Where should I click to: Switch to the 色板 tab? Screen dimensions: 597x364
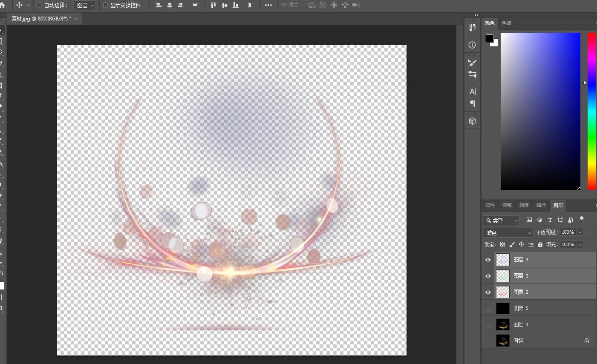click(506, 23)
